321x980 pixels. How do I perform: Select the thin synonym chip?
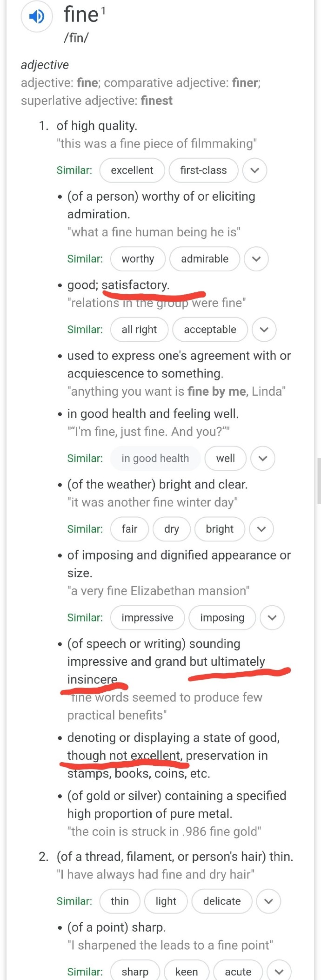tap(120, 901)
